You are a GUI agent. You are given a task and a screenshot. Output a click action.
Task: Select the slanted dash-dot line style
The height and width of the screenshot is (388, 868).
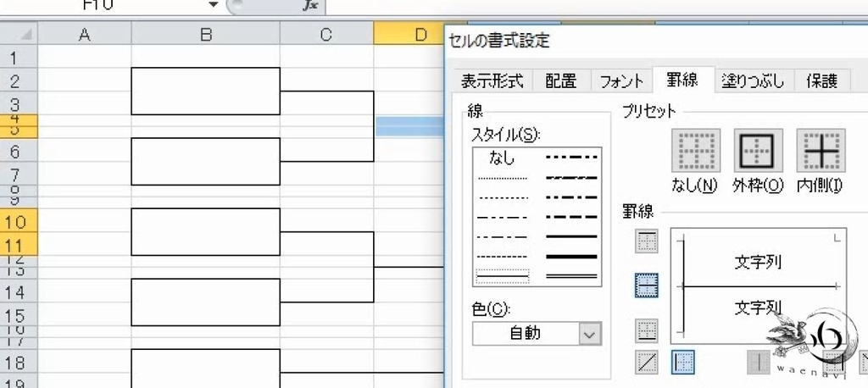(572, 178)
